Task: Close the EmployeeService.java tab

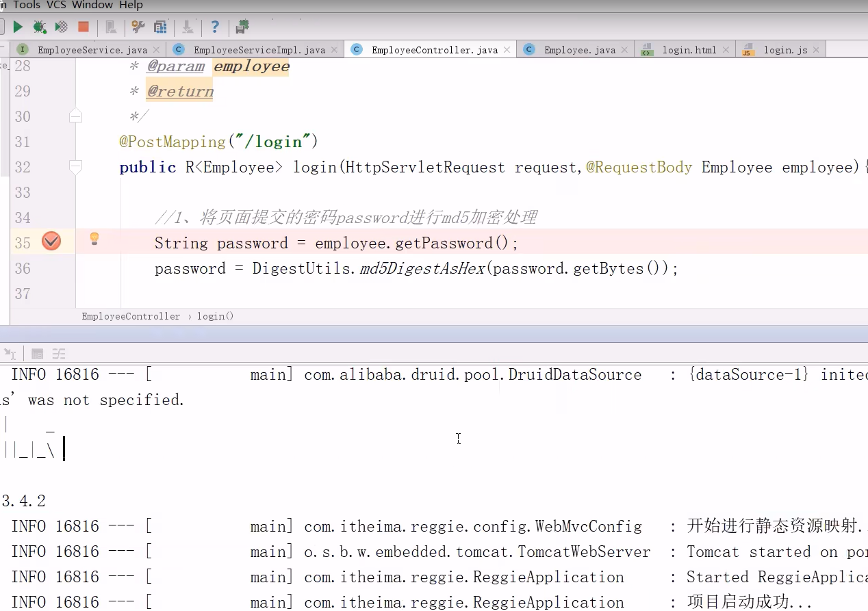Action: [156, 50]
